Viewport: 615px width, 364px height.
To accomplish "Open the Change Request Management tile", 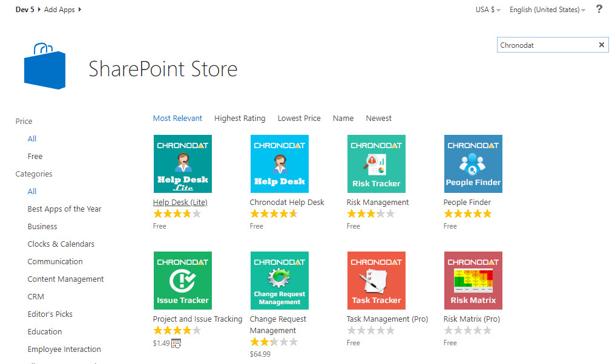I will (279, 281).
